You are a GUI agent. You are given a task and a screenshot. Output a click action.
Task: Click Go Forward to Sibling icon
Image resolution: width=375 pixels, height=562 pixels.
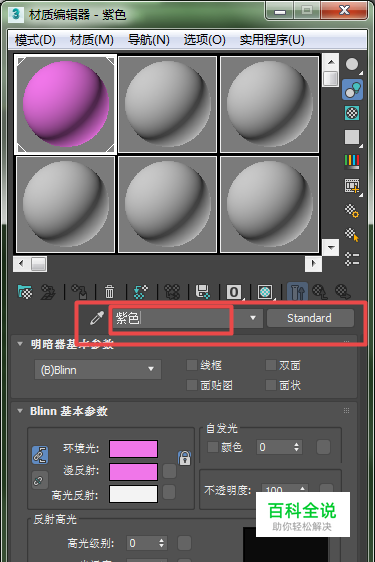pos(342,292)
